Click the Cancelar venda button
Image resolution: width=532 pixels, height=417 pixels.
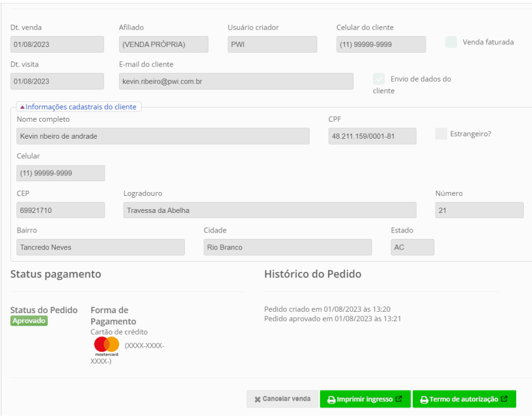coord(282,399)
